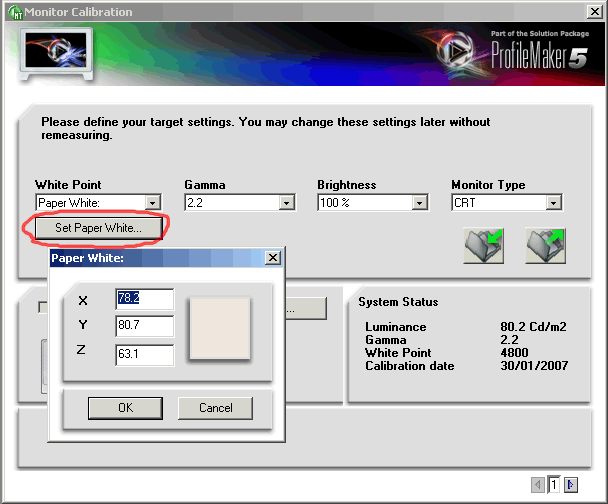Go to the previous page arrow
Screen dimensions: 608x504
[x=539, y=485]
